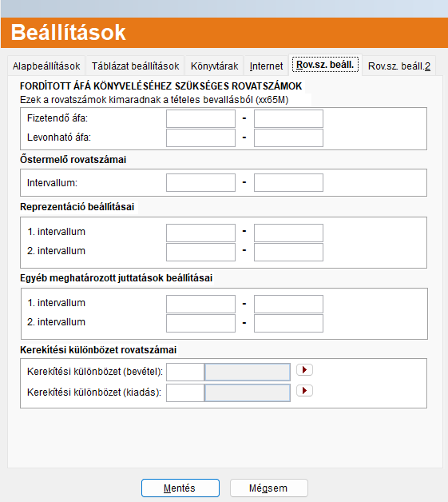Open lookup arrow for Kerekítési különbözet (bevétel)
The image size is (448, 502).
(x=304, y=370)
